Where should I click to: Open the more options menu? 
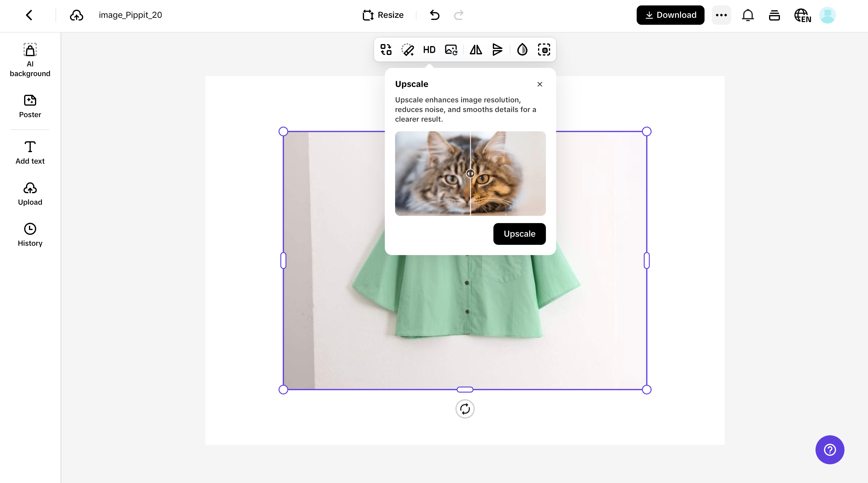pos(721,15)
